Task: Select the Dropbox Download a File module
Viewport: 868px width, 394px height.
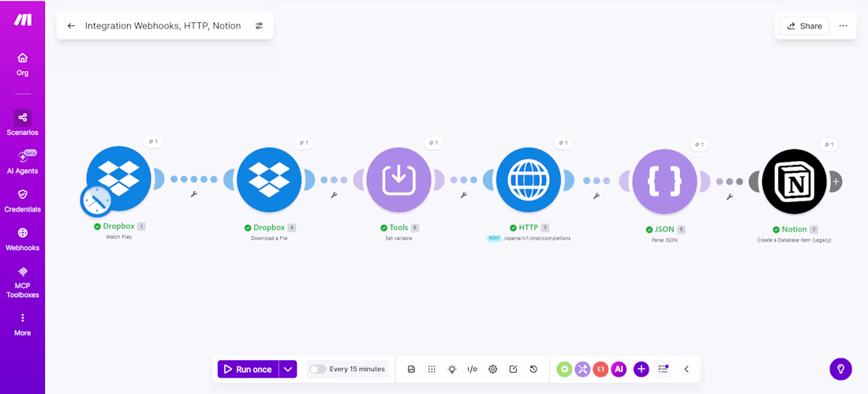Action: 269,179
